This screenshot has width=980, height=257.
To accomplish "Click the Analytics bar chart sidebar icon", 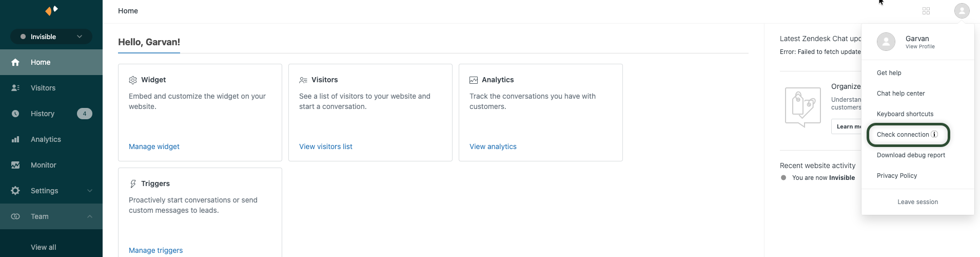I will pos(15,139).
